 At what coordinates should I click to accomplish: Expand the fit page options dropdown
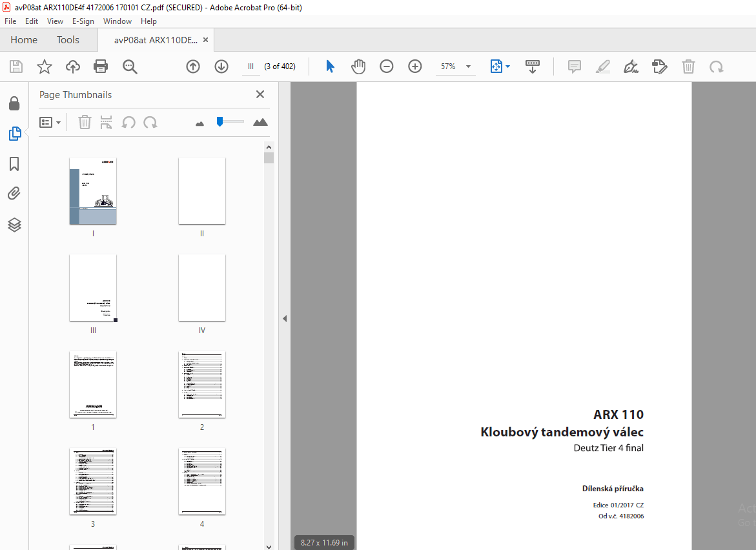tap(507, 66)
